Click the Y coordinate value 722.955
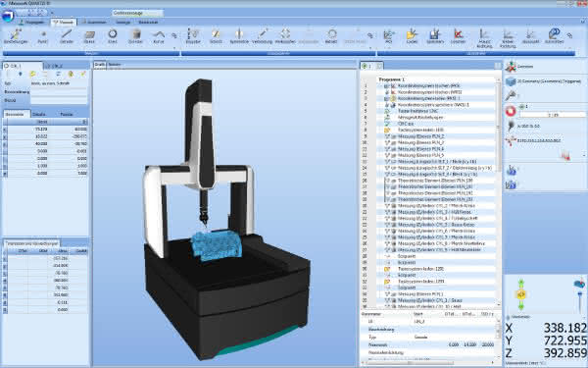The width and height of the screenshot is (588, 368). [x=565, y=341]
